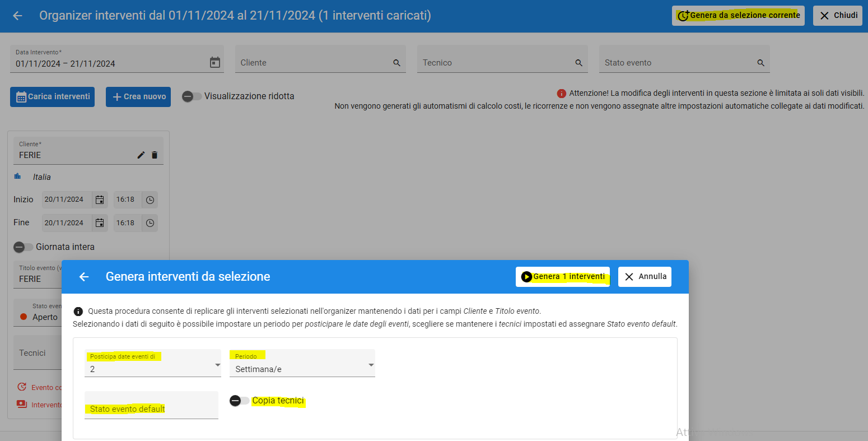Open clock picker for Inizio time
The height and width of the screenshot is (441, 868).
[x=150, y=199]
